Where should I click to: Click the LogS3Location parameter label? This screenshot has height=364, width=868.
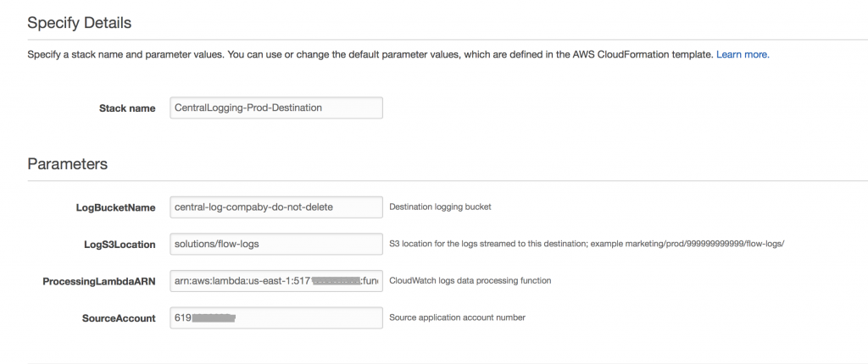[118, 245]
